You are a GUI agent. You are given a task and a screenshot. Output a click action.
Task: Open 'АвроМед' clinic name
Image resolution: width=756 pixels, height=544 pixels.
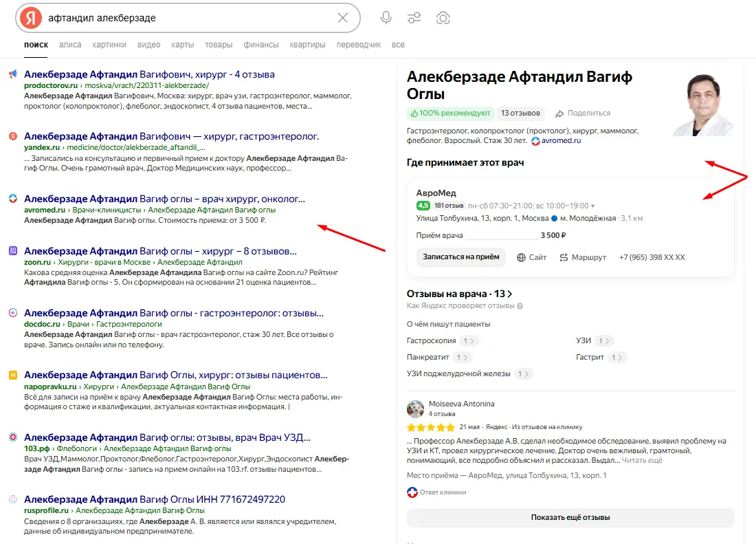point(436,193)
